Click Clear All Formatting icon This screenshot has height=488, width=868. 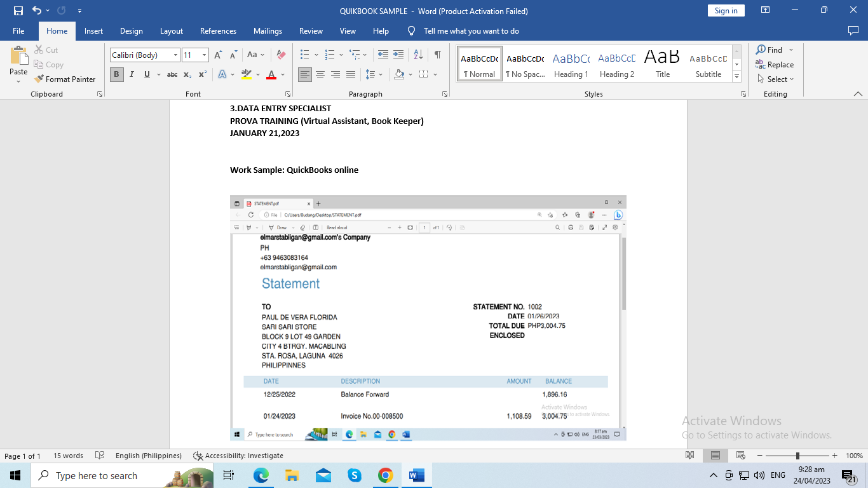point(281,55)
